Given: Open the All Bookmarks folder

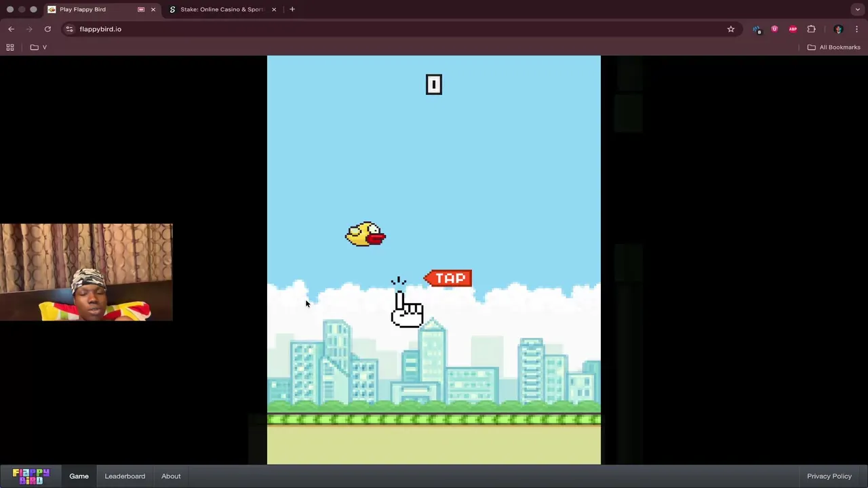Looking at the screenshot, I should point(833,47).
